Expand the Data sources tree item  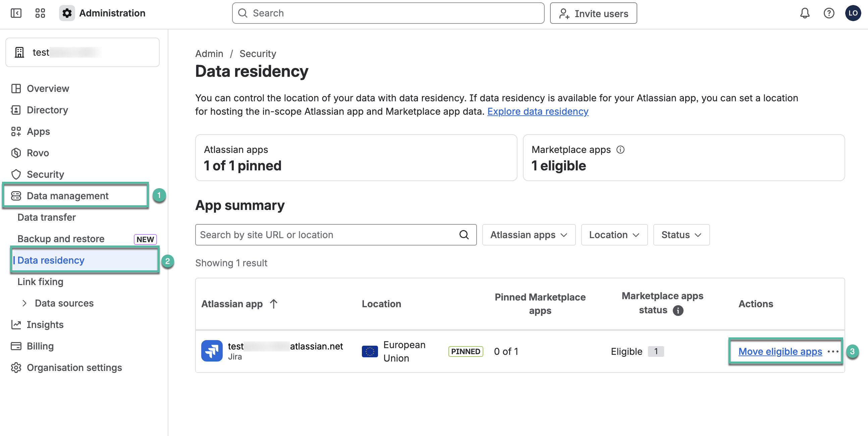click(24, 303)
